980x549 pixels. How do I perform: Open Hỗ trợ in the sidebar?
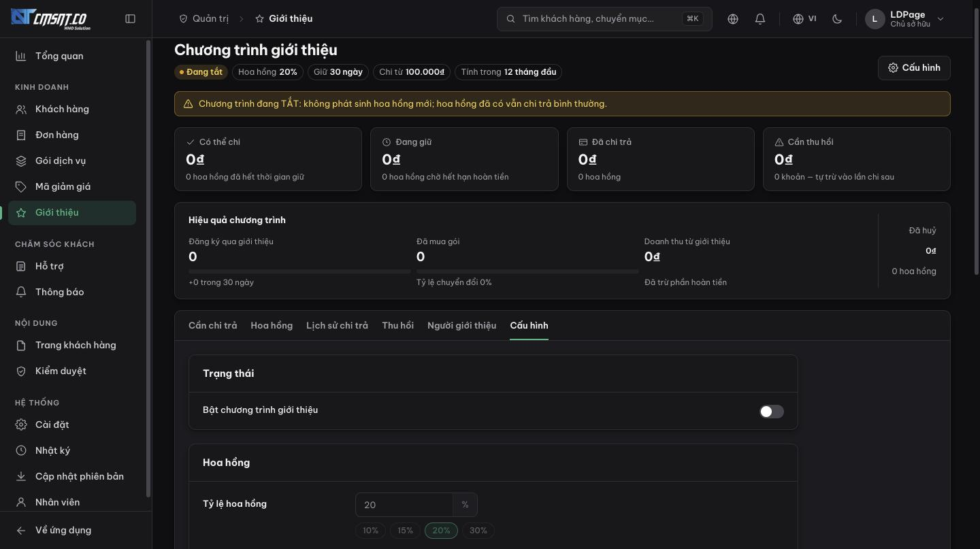point(72,266)
